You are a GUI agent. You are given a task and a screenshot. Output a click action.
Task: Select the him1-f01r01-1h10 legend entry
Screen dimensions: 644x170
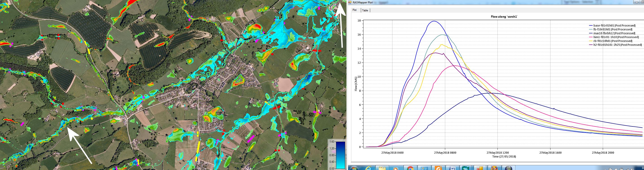click(x=616, y=37)
